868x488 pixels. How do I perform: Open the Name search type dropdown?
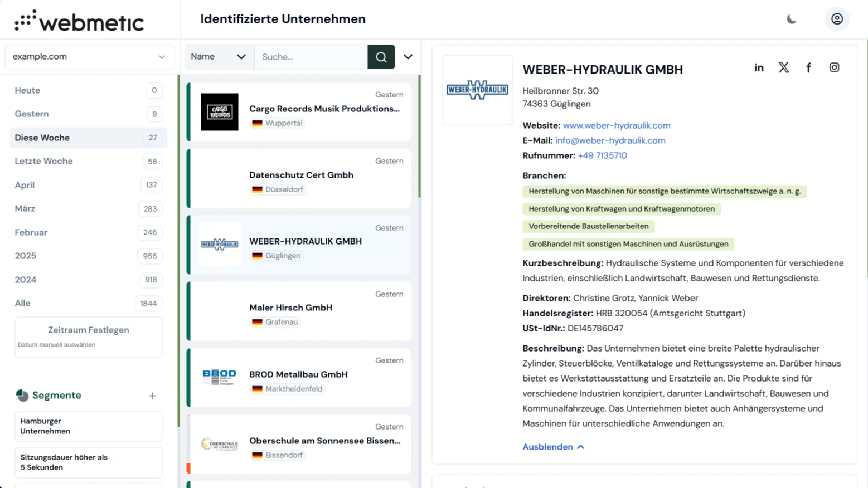(x=219, y=56)
